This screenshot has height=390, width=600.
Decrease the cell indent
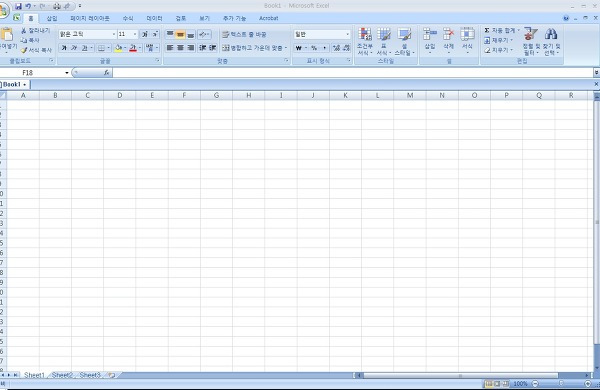[202, 48]
